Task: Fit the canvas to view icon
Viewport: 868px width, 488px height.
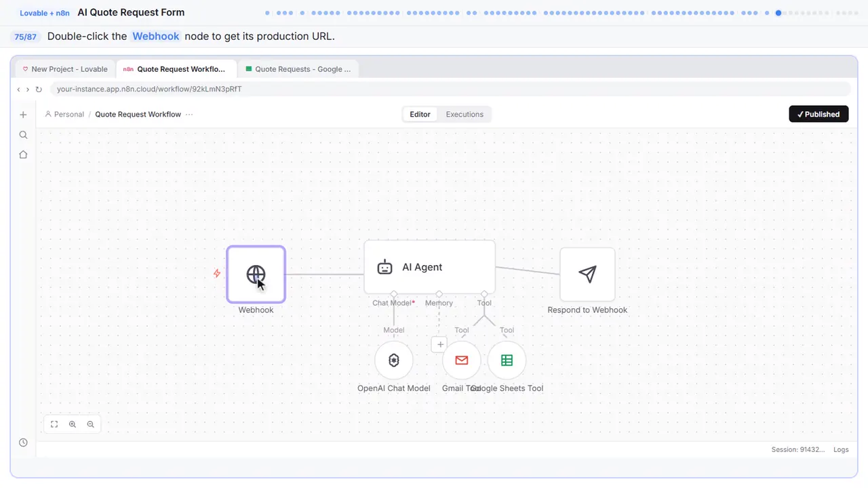Action: 54,424
